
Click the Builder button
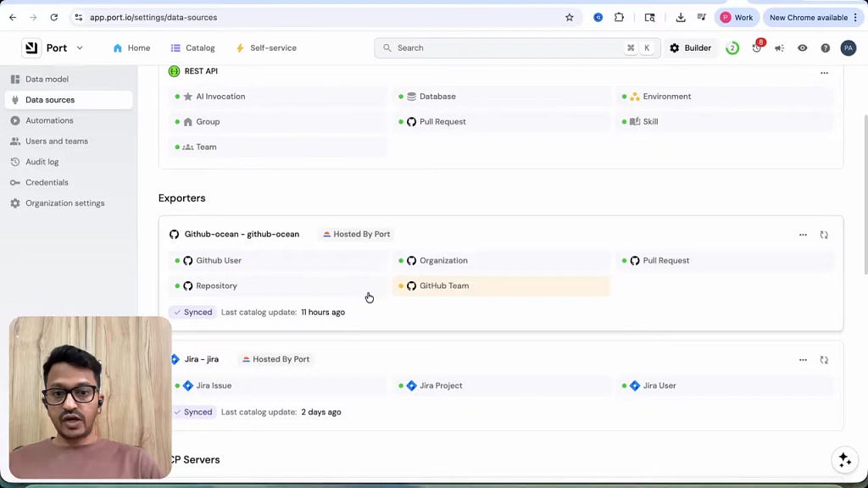690,48
